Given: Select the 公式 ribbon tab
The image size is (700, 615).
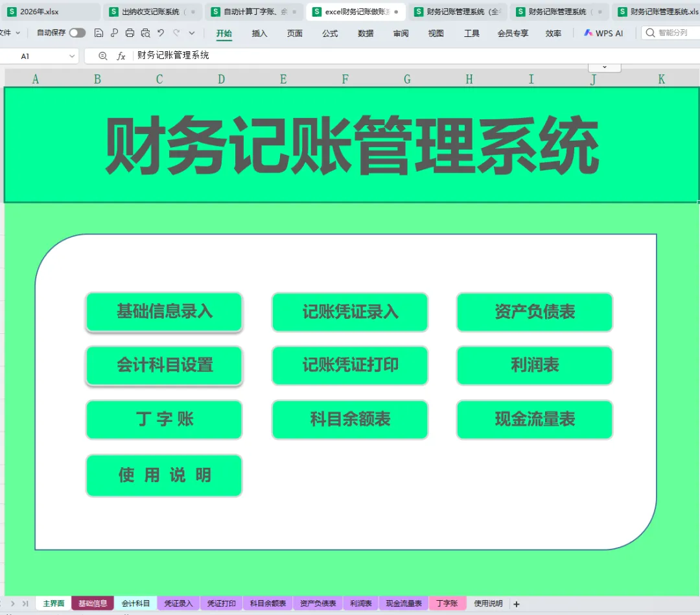Looking at the screenshot, I should (x=330, y=34).
